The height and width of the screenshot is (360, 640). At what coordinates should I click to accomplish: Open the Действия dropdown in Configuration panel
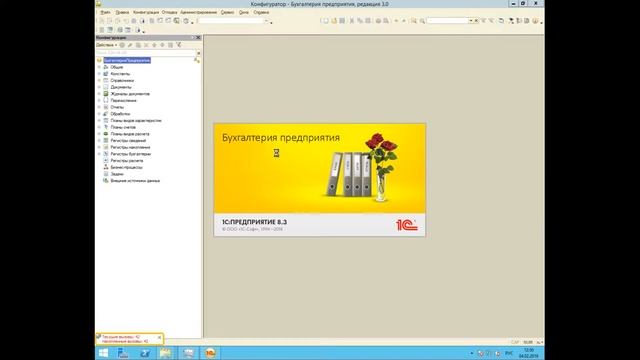coord(107,45)
